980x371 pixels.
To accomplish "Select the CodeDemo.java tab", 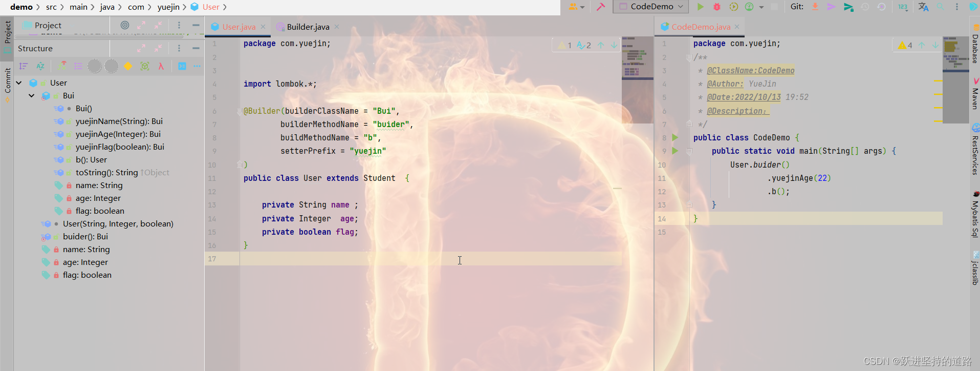I will point(701,27).
